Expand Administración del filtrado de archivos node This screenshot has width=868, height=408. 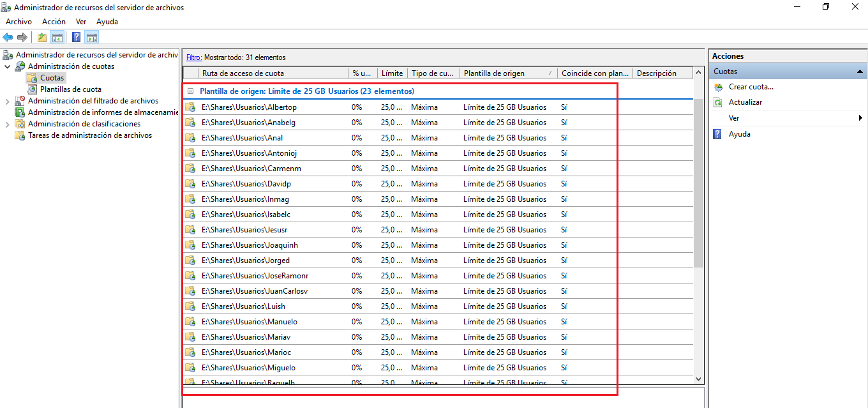8,101
